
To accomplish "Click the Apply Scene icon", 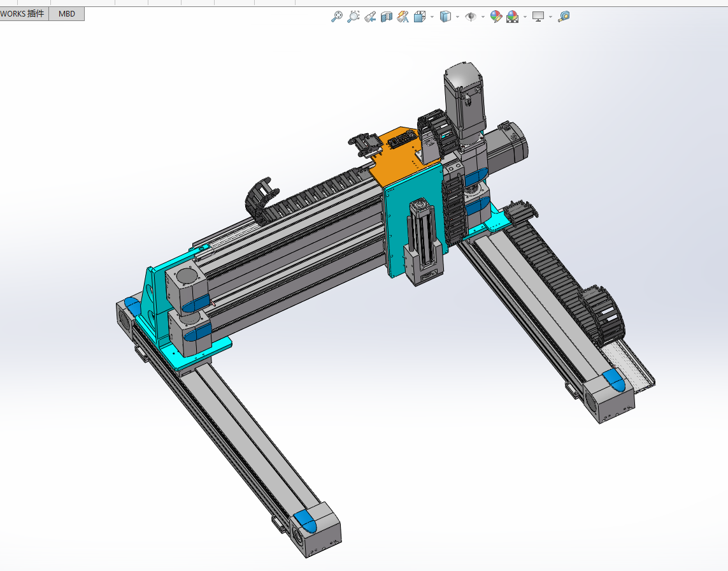I will click(511, 17).
